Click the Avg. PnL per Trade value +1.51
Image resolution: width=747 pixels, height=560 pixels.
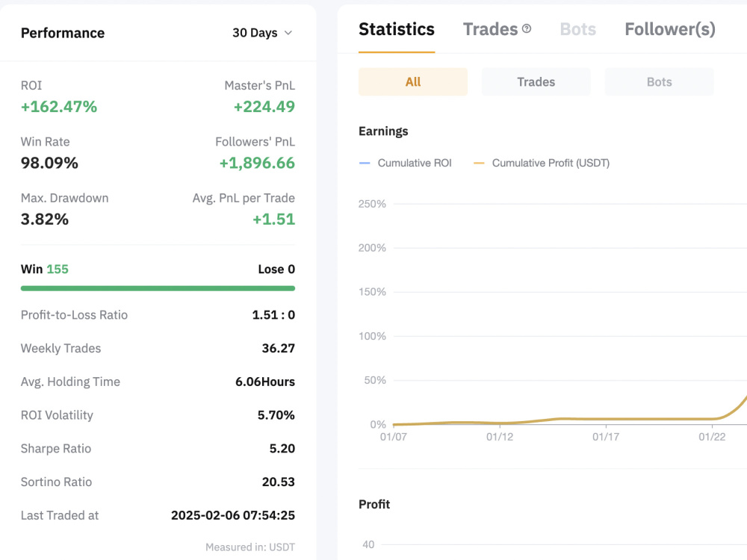[274, 219]
